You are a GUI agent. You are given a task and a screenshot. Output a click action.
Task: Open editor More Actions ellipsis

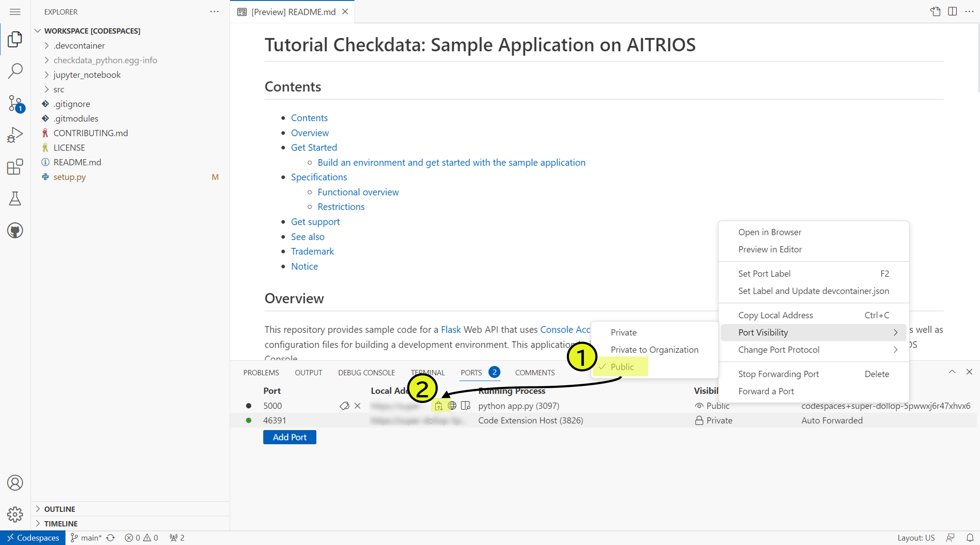(x=969, y=12)
